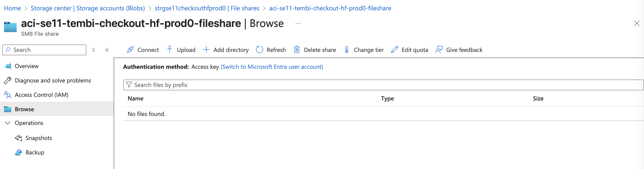644x169 pixels.
Task: Click the Delete share trash icon
Action: click(x=297, y=50)
